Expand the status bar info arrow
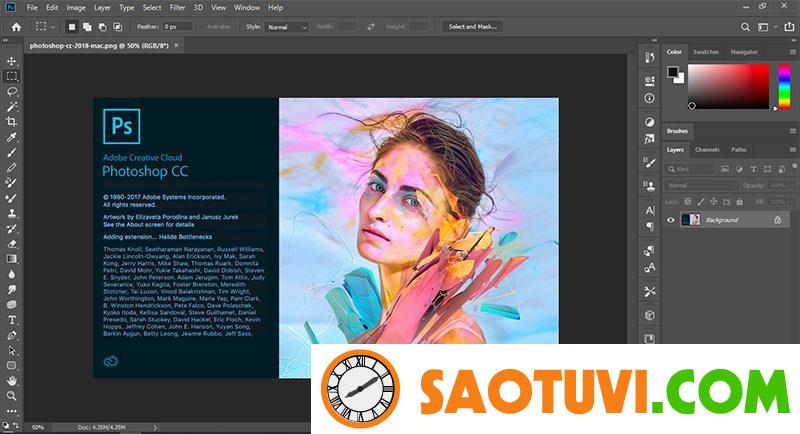This screenshot has width=800, height=434. click(x=155, y=427)
